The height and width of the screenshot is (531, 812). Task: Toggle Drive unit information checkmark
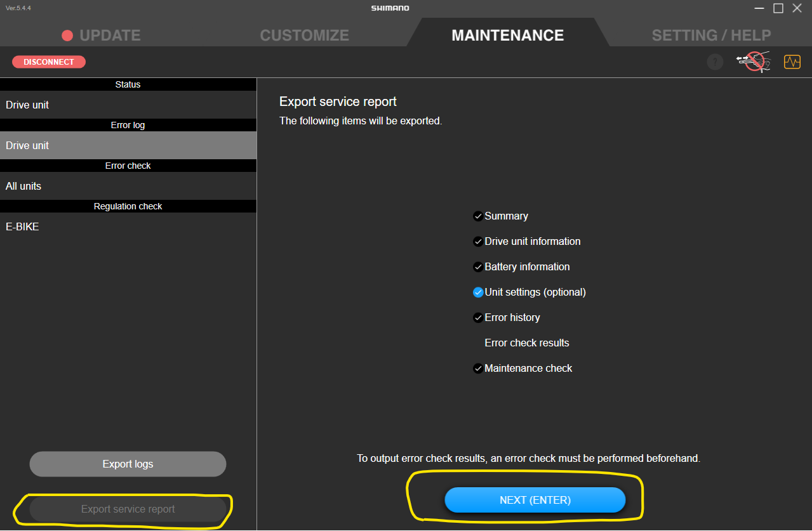[x=478, y=242]
